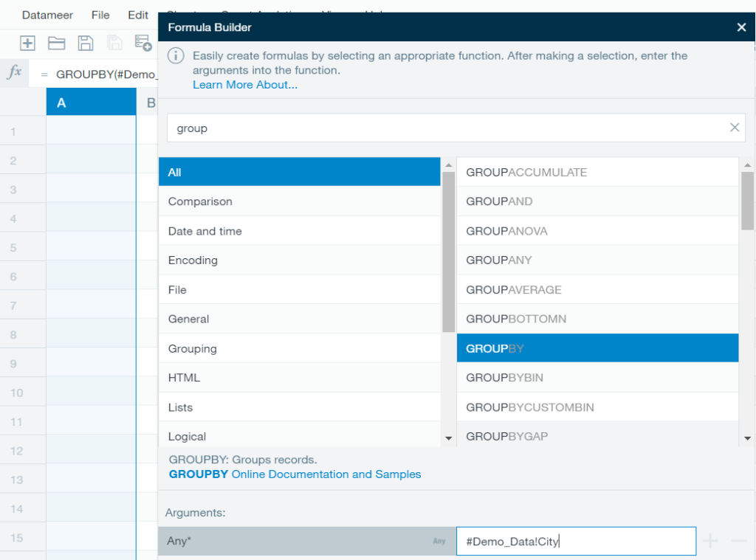The width and height of the screenshot is (756, 560).
Task: Create a new workbook with the plus icon
Action: click(x=27, y=43)
